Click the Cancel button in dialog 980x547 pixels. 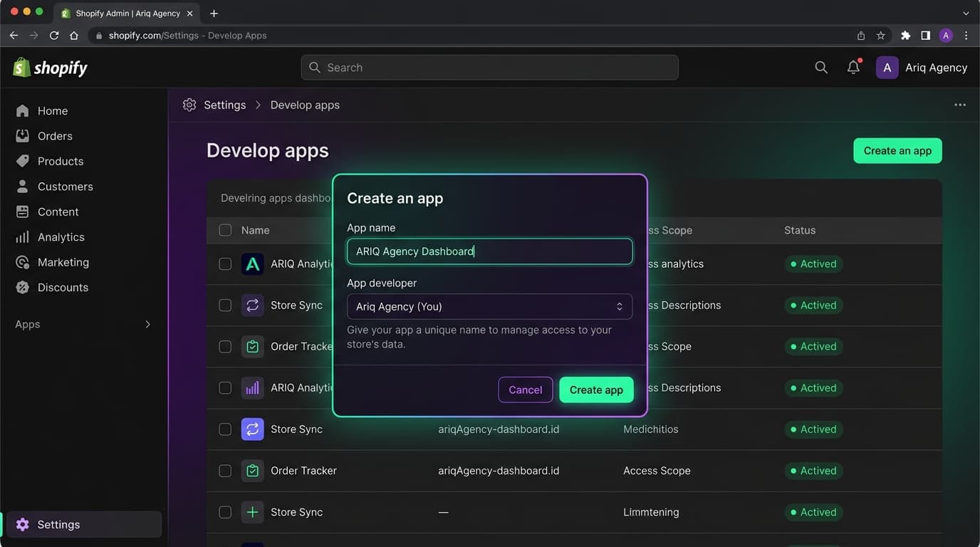tap(526, 390)
